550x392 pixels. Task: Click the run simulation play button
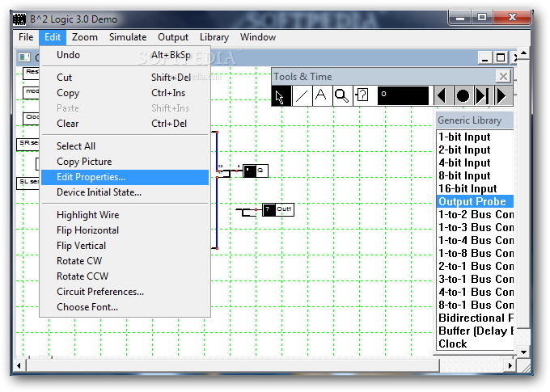coord(503,96)
